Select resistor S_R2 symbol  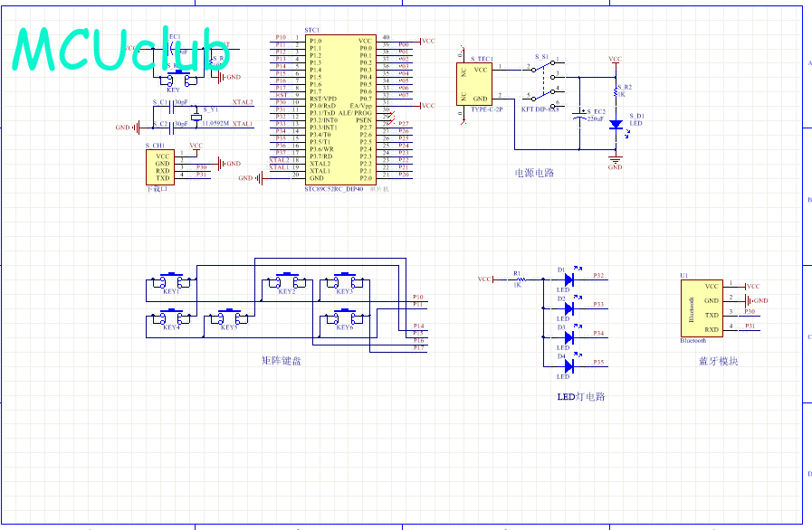(x=616, y=90)
